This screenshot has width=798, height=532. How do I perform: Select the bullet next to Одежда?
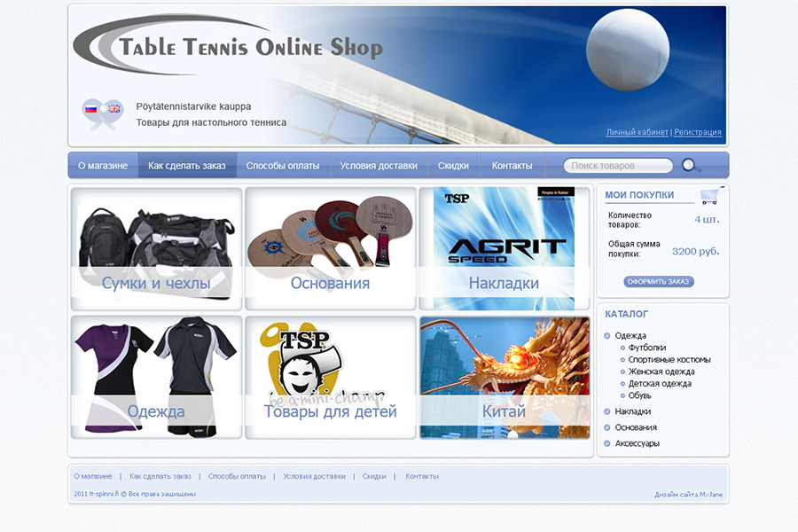[607, 336]
